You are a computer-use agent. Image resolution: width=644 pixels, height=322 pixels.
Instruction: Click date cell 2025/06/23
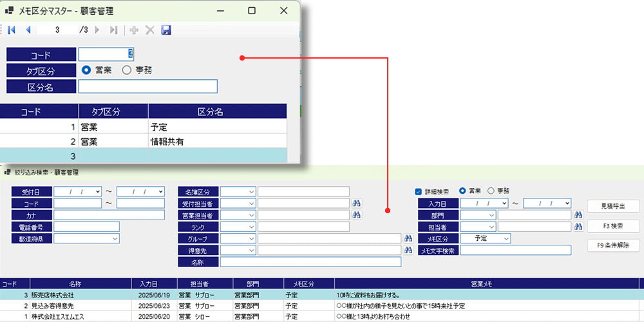155,306
